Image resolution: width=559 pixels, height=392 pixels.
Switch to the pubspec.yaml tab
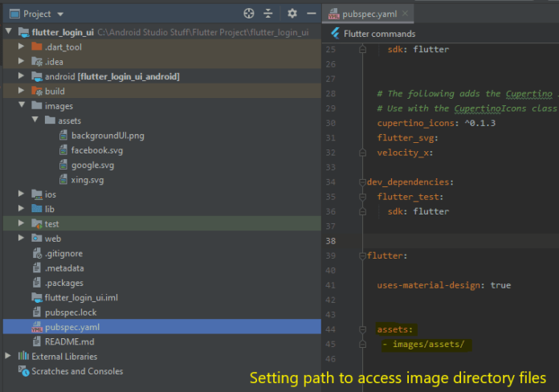pos(367,14)
